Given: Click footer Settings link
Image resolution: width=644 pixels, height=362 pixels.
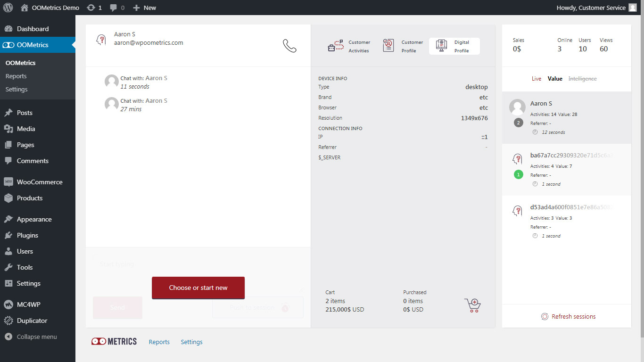Looking at the screenshot, I should (x=191, y=342).
